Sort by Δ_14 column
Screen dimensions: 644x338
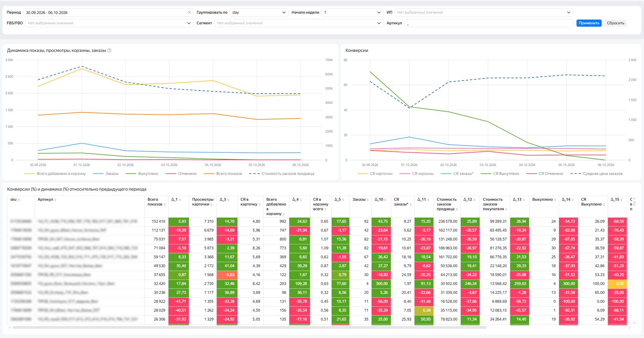[573, 200]
